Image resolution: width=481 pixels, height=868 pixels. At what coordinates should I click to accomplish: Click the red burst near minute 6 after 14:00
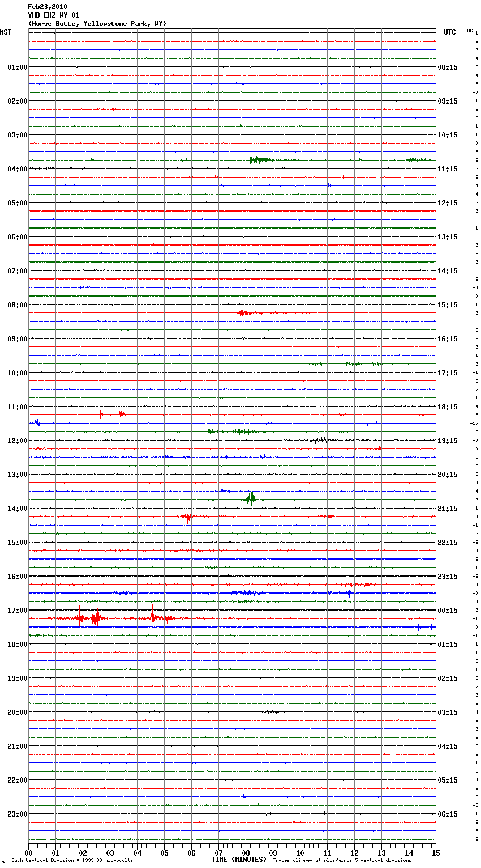pos(187,517)
